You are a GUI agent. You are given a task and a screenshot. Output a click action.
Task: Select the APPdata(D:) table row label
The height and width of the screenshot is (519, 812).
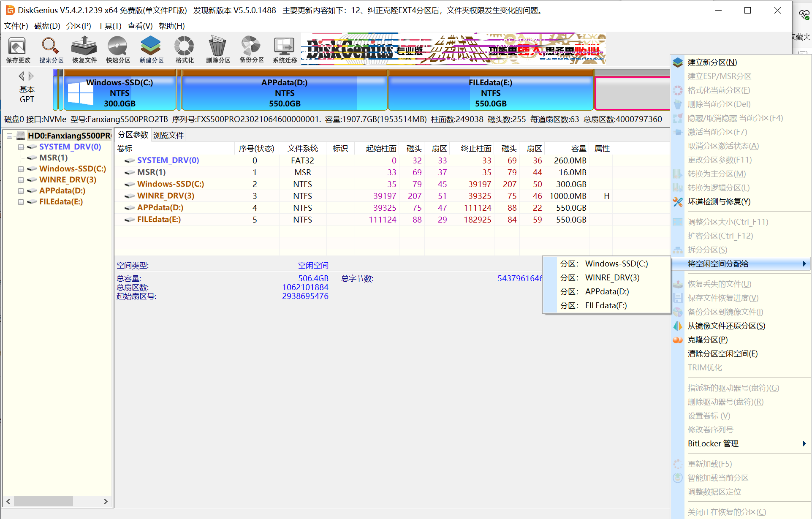coord(160,208)
